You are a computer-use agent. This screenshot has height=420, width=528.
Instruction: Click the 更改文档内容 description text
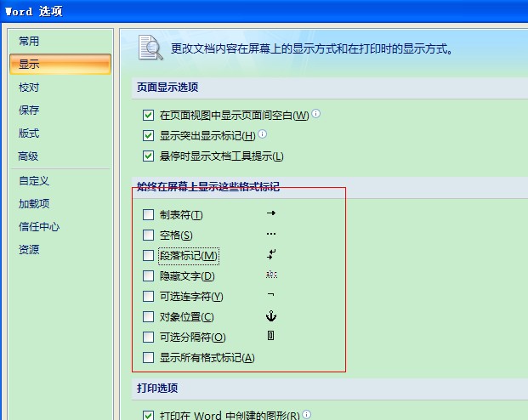pyautogui.click(x=311, y=48)
